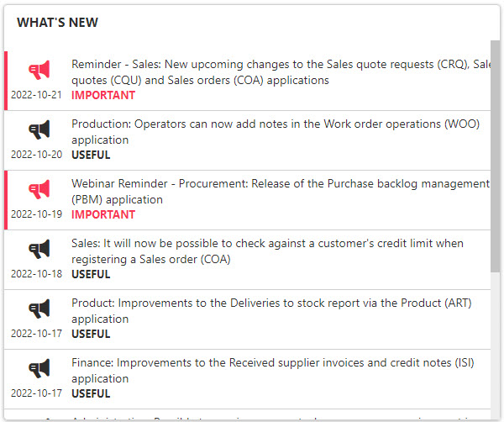Viewport: 504px width, 422px height.
Task: Click megaphone icon beside Product Deliveries news
Action: point(39,309)
